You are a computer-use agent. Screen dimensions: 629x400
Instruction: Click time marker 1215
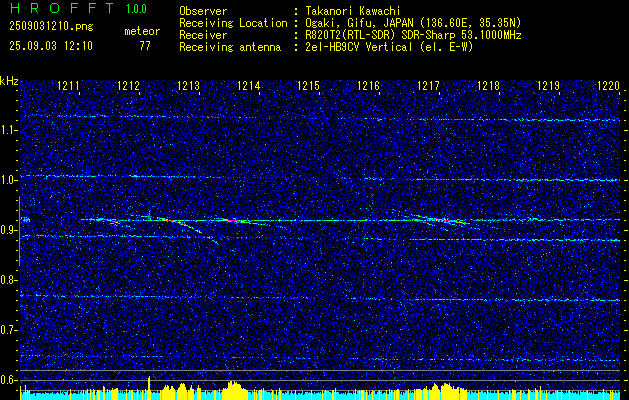[x=308, y=85]
